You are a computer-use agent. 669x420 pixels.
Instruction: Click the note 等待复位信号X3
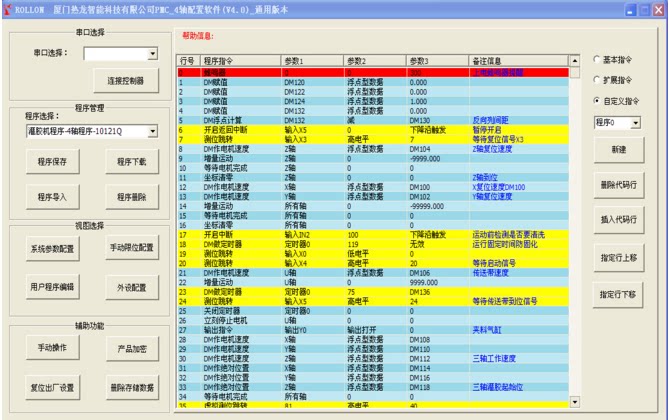coord(498,139)
